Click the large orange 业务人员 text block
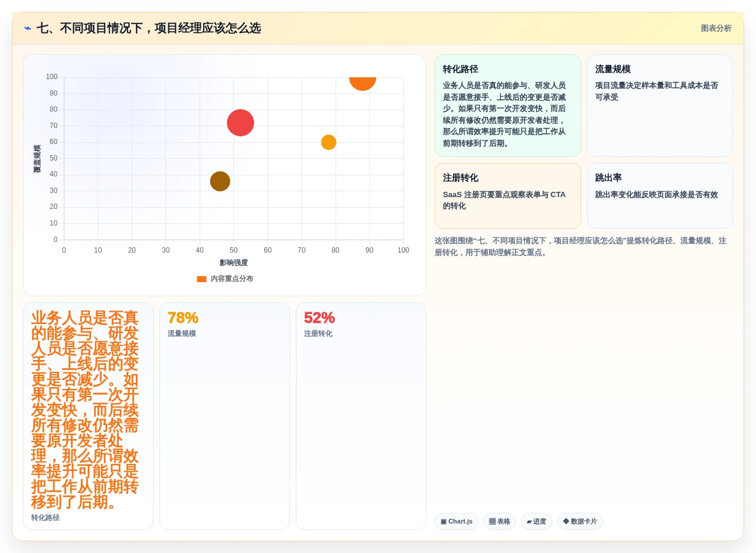The height and width of the screenshot is (553, 756). [85, 410]
